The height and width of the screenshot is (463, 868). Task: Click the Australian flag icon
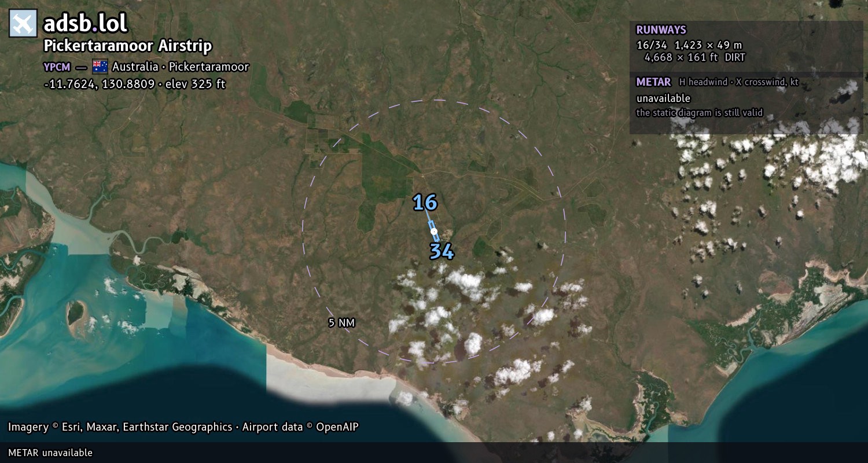pyautogui.click(x=100, y=67)
